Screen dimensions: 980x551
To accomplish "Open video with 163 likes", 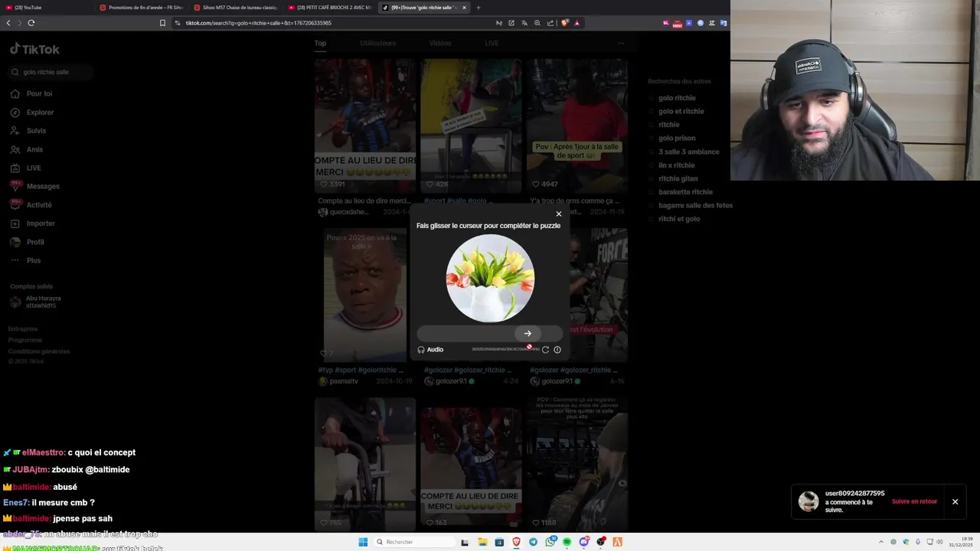I will coord(471,464).
